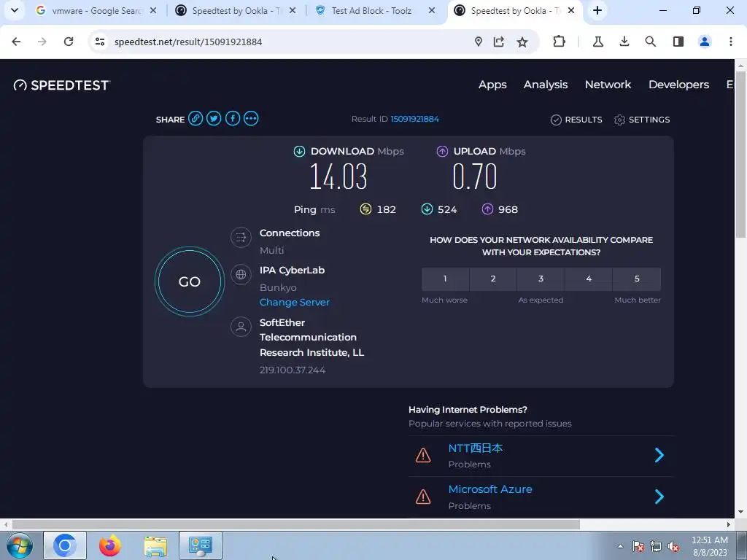Click the Speedtest logo
Image resolution: width=747 pixels, height=560 pixels.
click(62, 85)
